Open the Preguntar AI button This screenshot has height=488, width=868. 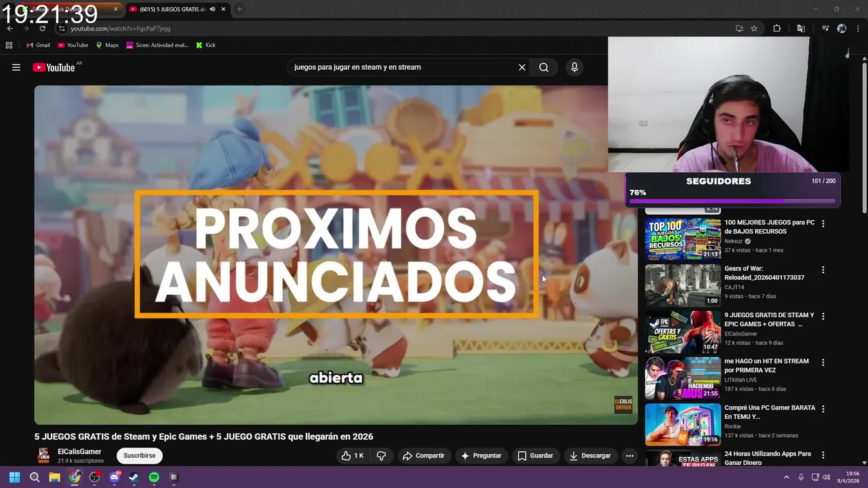click(x=481, y=455)
